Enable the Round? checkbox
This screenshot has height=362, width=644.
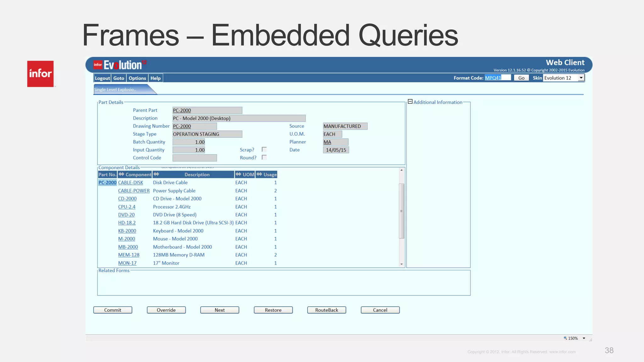[x=264, y=157]
